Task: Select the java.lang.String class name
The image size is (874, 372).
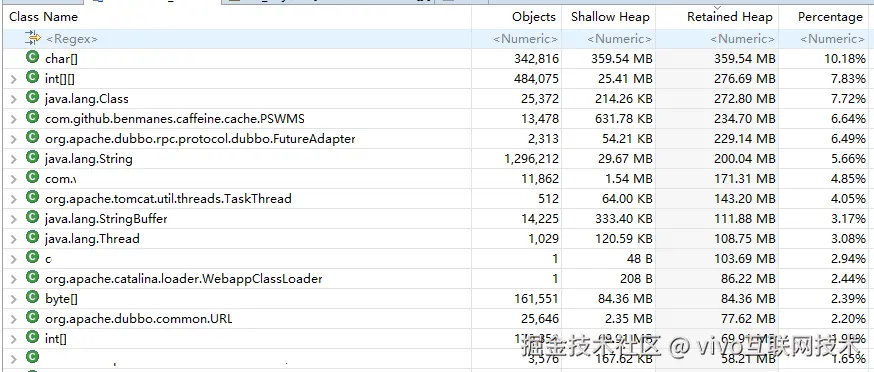Action: (x=89, y=159)
